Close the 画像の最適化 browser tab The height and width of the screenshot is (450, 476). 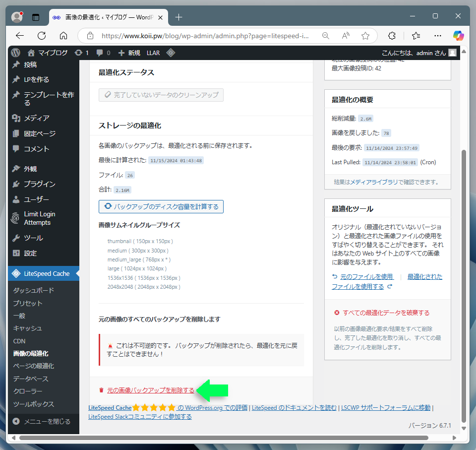(160, 17)
